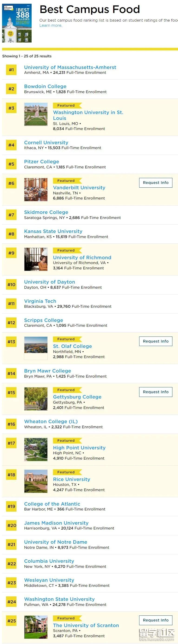
Task: Open University of Massachusetts-Amherst link
Action: tap(70, 67)
